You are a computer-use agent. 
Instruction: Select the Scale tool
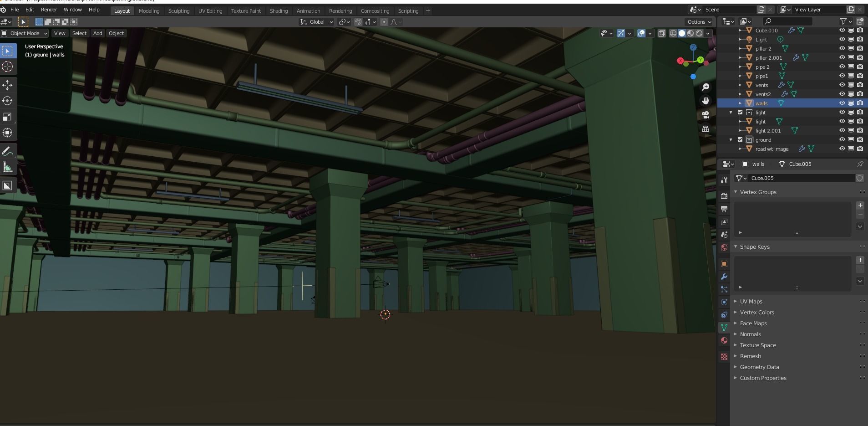coord(7,117)
